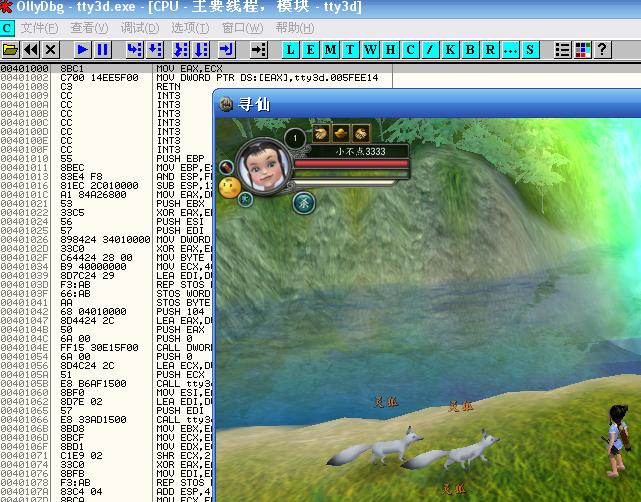641x502 pixels.
Task: Show Memory map with M button
Action: (x=330, y=50)
